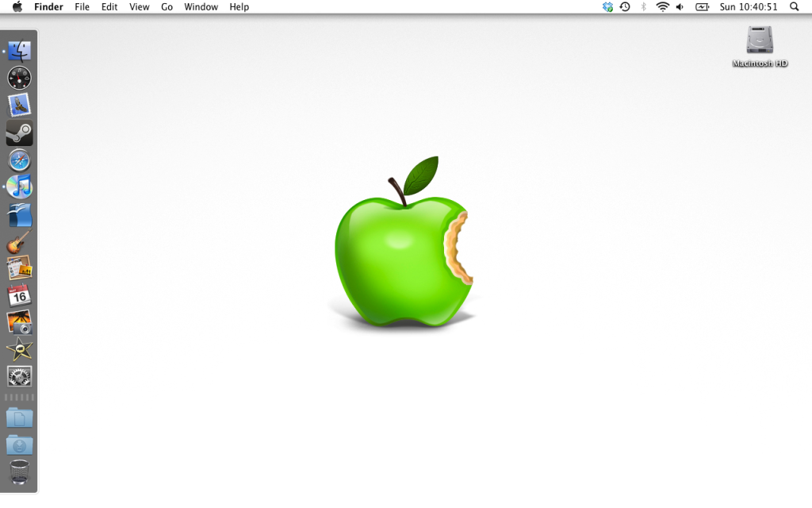Open the View menu

(140, 6)
